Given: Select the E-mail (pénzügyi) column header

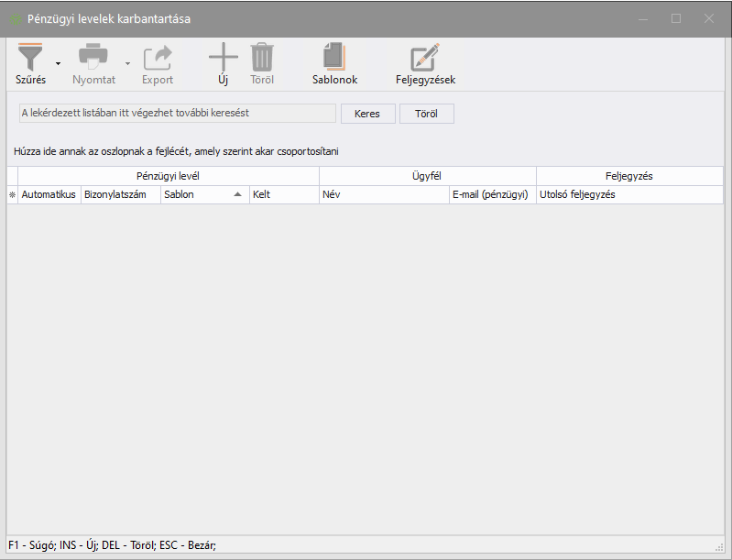Looking at the screenshot, I should (490, 195).
